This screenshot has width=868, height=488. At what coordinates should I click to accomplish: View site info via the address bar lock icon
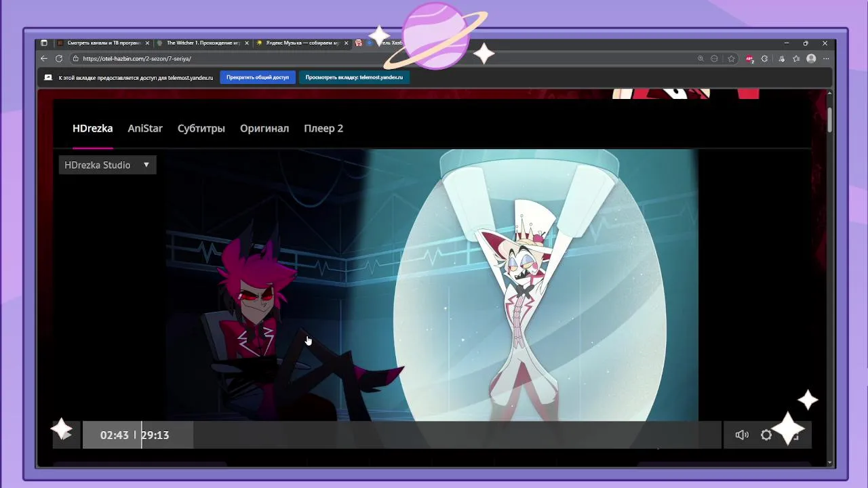[75, 59]
